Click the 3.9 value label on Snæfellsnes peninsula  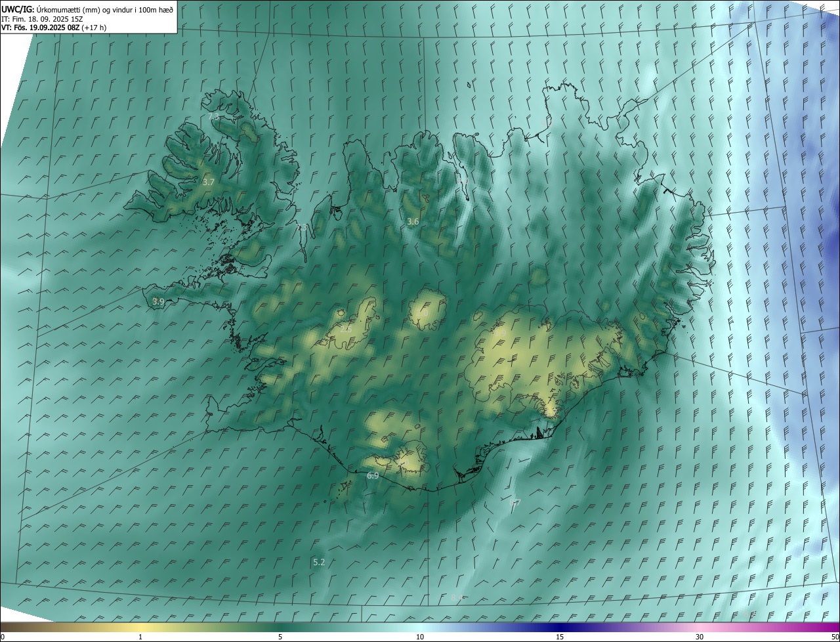tap(158, 301)
